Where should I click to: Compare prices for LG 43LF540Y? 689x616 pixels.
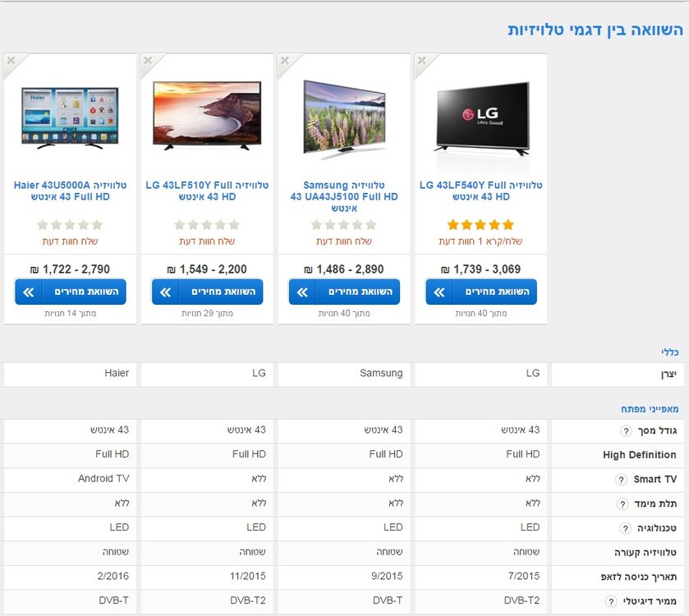(x=481, y=292)
